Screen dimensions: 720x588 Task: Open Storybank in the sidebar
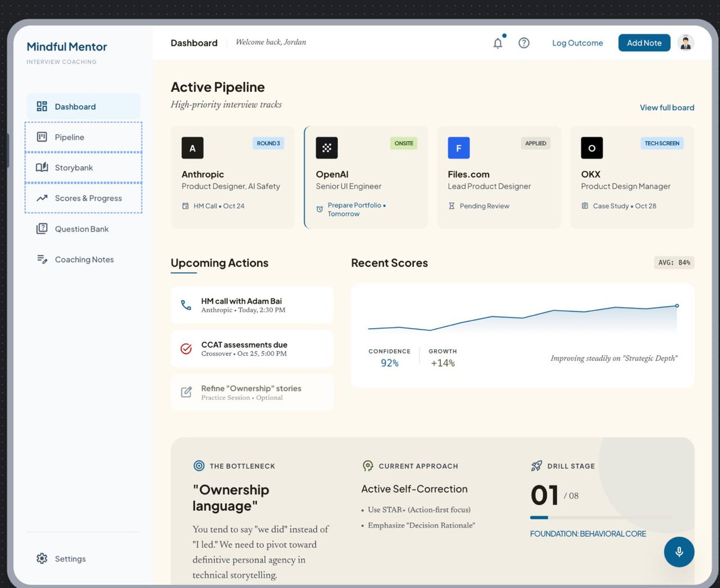click(x=83, y=167)
